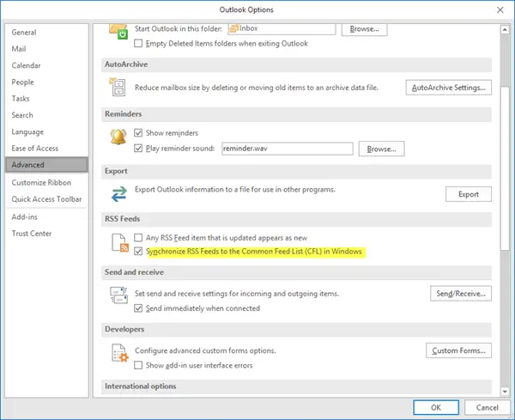Click 'Reduce mailbox size' description text
Viewport: 515px width, 420px height.
click(257, 88)
